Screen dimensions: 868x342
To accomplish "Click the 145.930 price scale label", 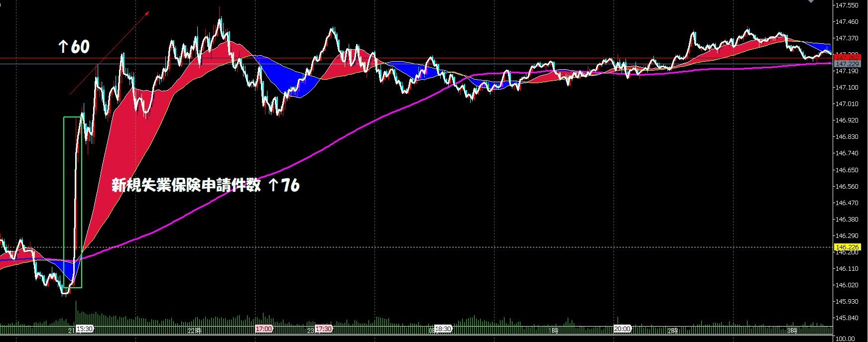I will (847, 302).
